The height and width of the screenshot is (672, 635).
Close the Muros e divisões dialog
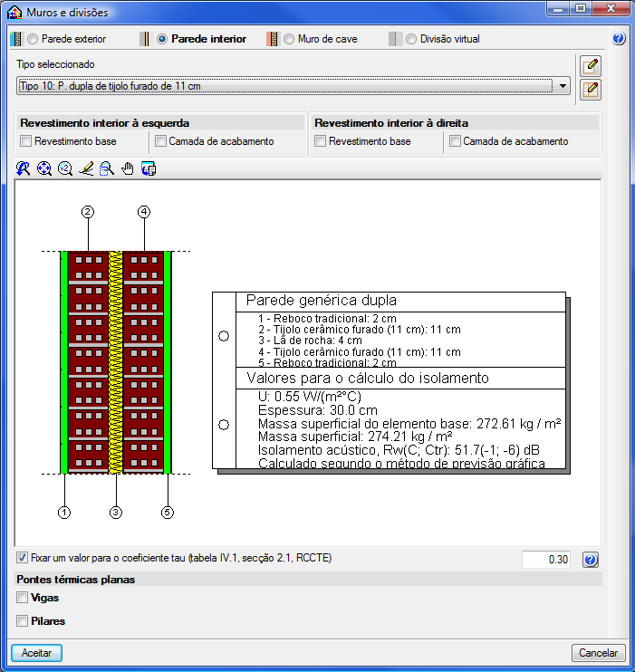611,8
